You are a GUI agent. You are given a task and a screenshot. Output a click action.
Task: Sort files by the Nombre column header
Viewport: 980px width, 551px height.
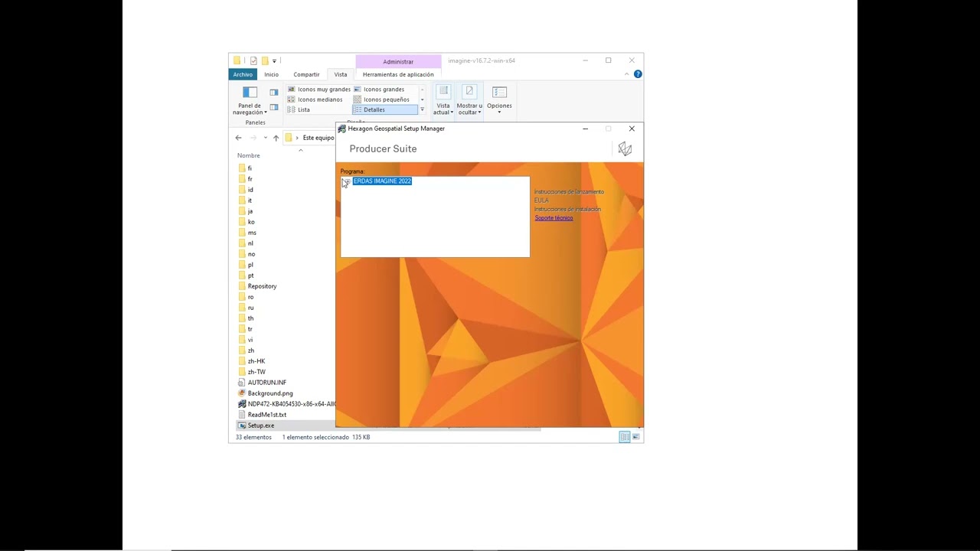[x=248, y=155]
